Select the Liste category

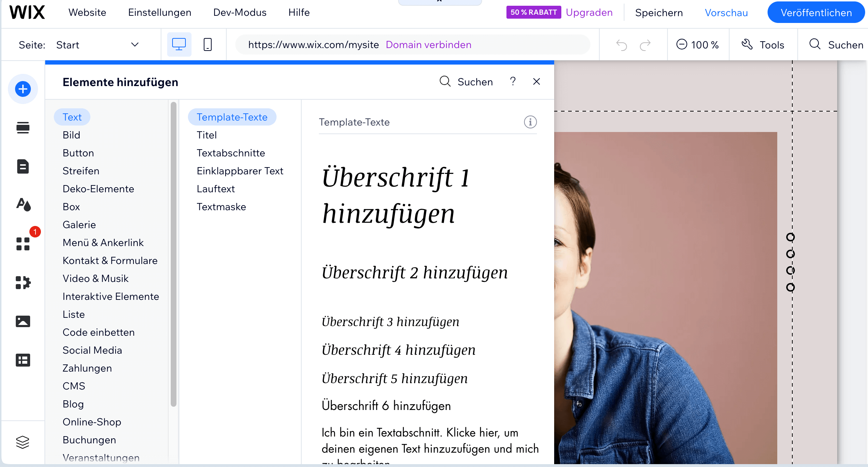click(74, 314)
